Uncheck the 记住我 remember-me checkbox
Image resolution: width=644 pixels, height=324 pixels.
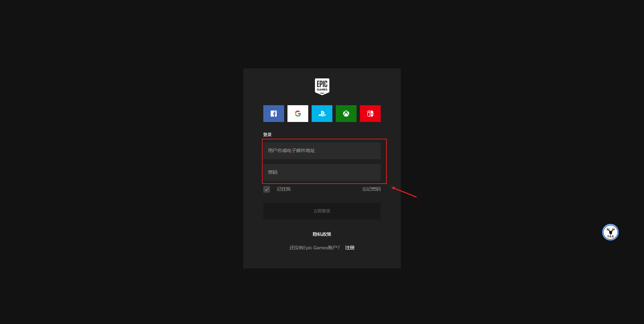(x=267, y=189)
